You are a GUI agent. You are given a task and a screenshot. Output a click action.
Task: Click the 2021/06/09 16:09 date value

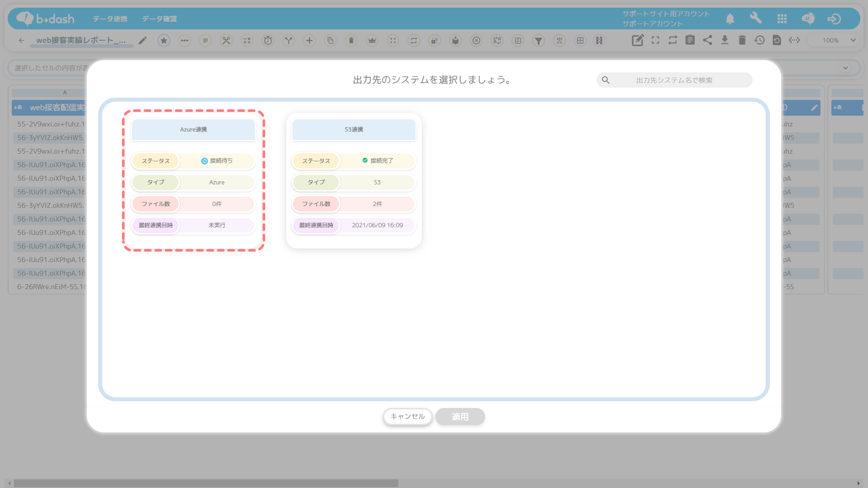[377, 225]
